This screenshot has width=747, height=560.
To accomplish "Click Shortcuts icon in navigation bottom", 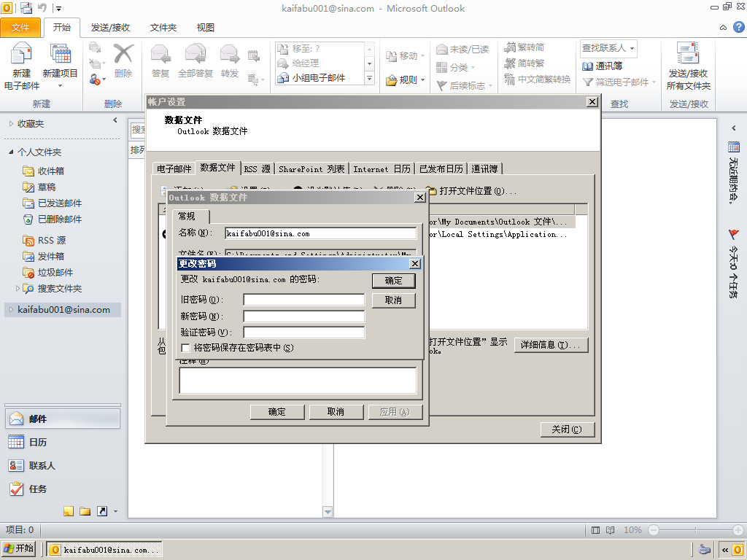I will point(102,511).
